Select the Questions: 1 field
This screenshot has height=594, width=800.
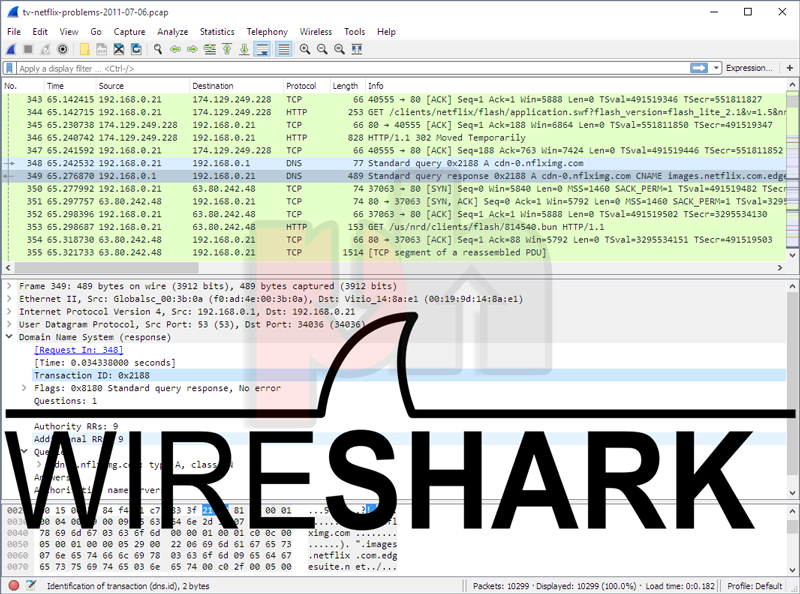65,401
